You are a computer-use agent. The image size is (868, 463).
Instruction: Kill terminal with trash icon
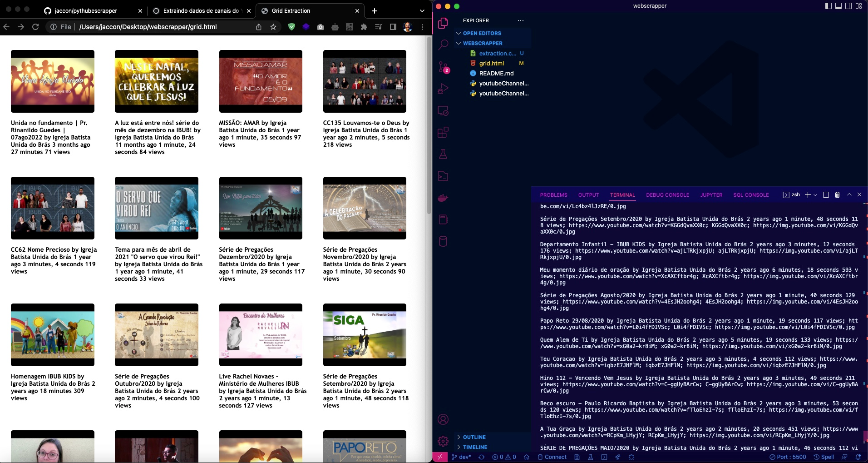[x=838, y=194]
